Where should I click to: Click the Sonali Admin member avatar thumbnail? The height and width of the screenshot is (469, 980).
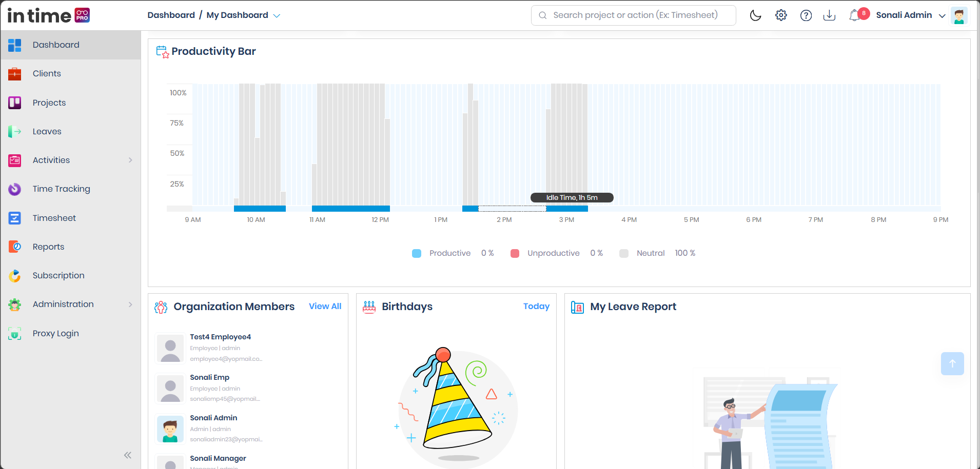pos(170,429)
